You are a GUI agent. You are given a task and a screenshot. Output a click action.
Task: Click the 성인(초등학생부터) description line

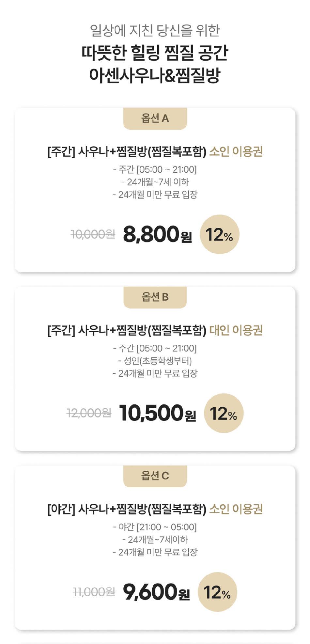click(155, 361)
